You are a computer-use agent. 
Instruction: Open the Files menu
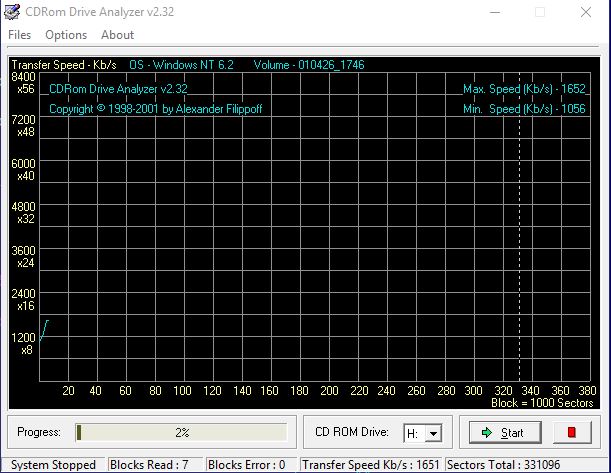[19, 35]
